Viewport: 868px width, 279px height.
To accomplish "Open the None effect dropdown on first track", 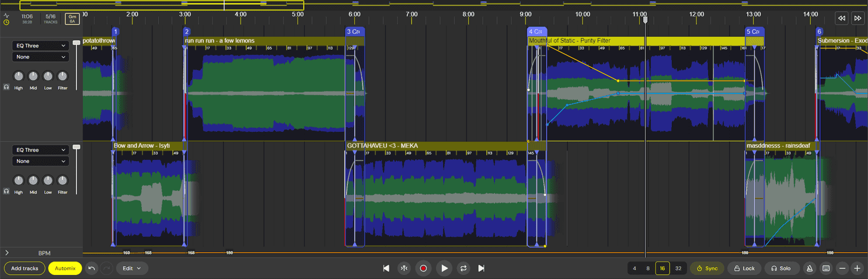I will [40, 57].
